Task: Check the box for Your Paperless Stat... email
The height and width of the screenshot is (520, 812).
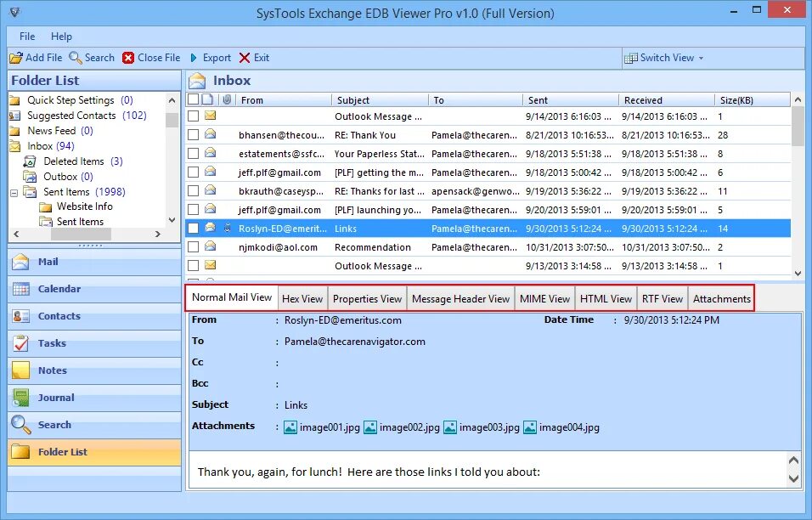Action: click(x=193, y=154)
